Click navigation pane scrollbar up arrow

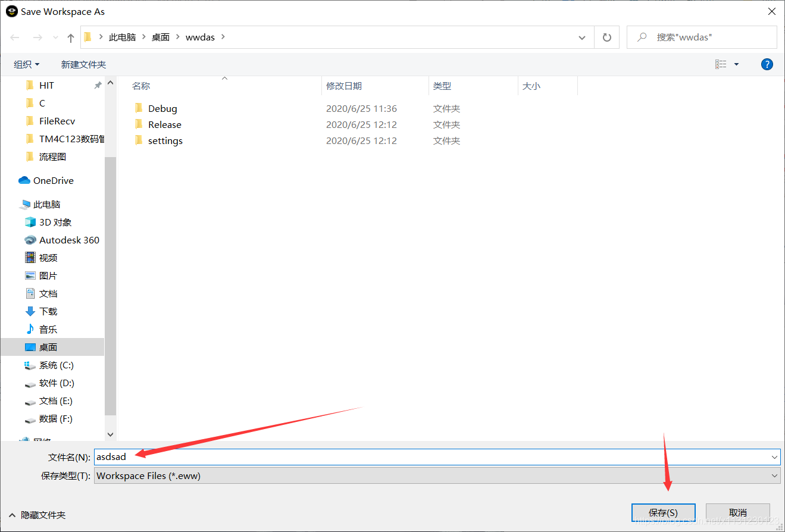tap(110, 83)
